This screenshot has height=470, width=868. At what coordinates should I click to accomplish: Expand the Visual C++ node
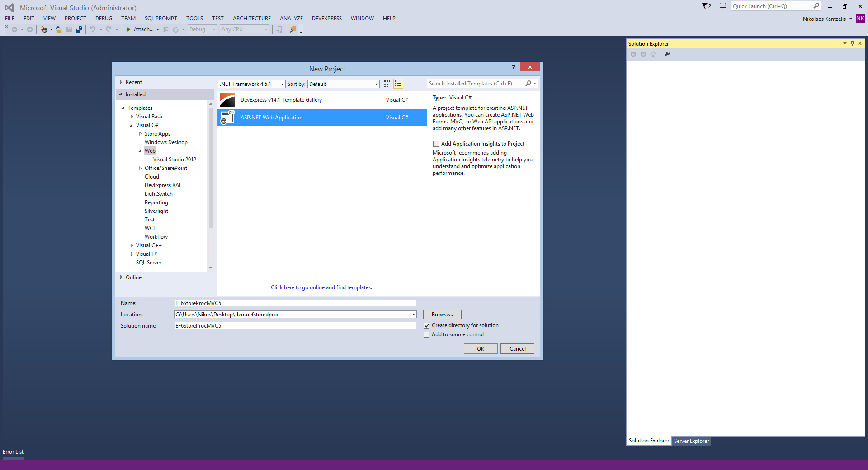[132, 245]
